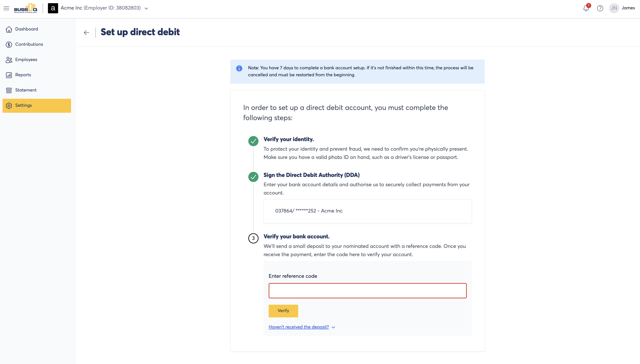Open the notifications bell
This screenshot has height=364, width=640.
586,8
